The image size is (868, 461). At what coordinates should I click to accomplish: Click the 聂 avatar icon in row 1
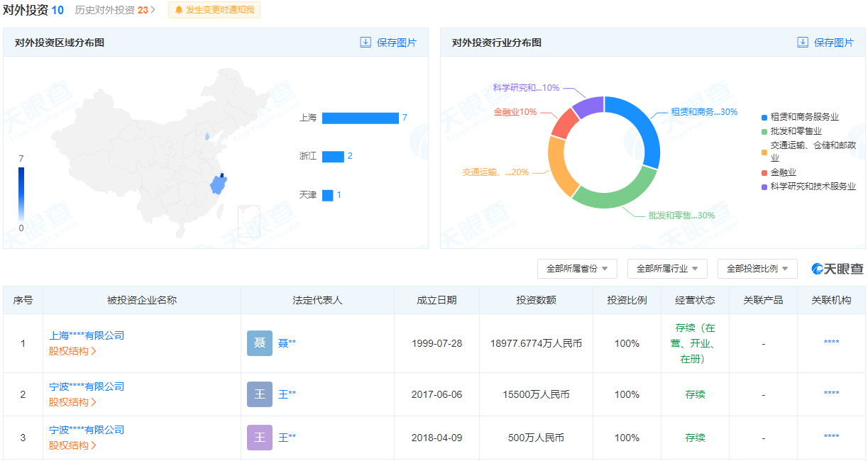pyautogui.click(x=259, y=343)
